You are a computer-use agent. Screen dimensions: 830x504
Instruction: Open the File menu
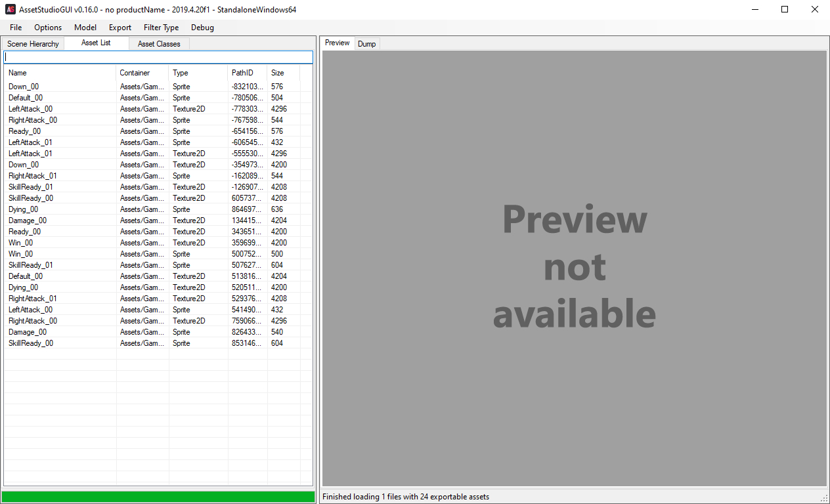[16, 28]
